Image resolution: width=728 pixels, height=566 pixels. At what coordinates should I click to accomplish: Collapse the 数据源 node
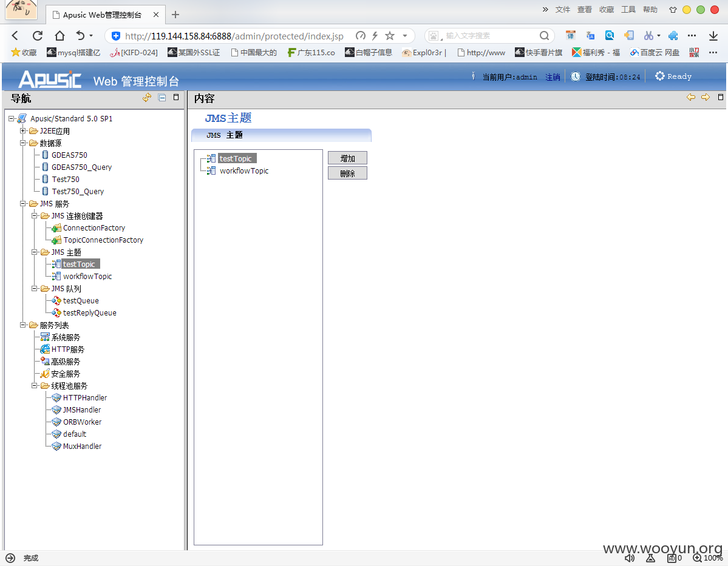[x=22, y=143]
